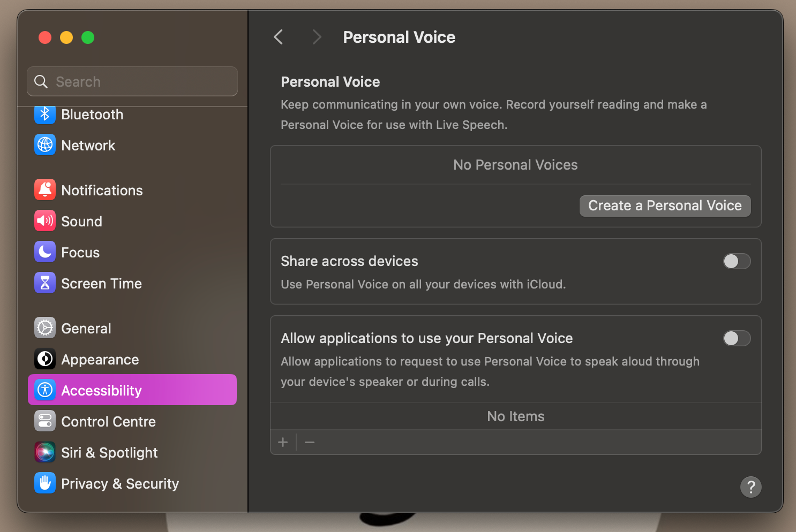
Task: Select General from the sidebar
Action: click(86, 328)
